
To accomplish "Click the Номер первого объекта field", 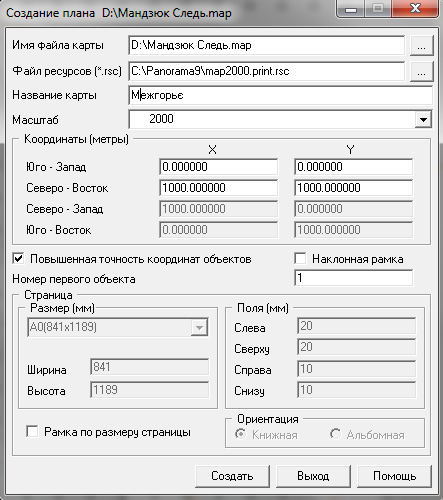I will click(x=353, y=278).
